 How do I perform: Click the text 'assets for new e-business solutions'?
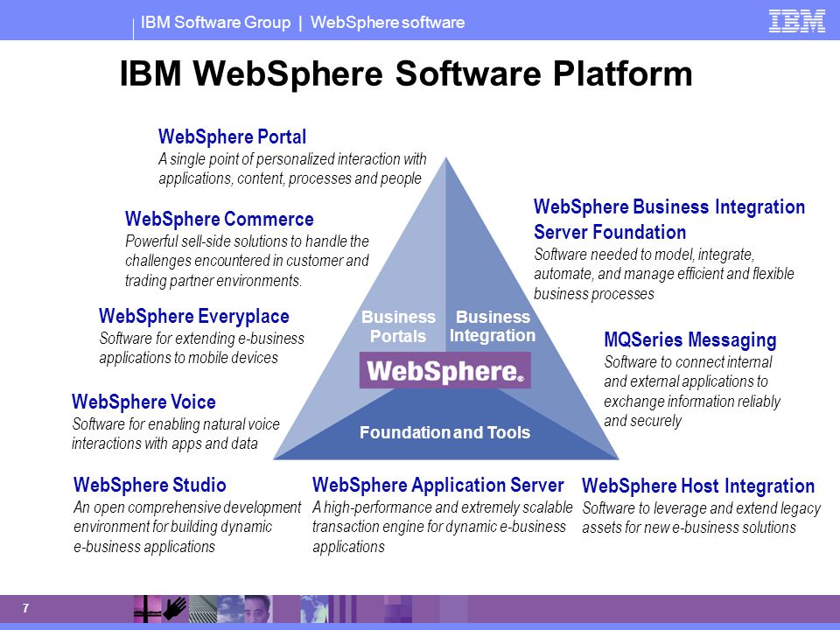tap(689, 528)
